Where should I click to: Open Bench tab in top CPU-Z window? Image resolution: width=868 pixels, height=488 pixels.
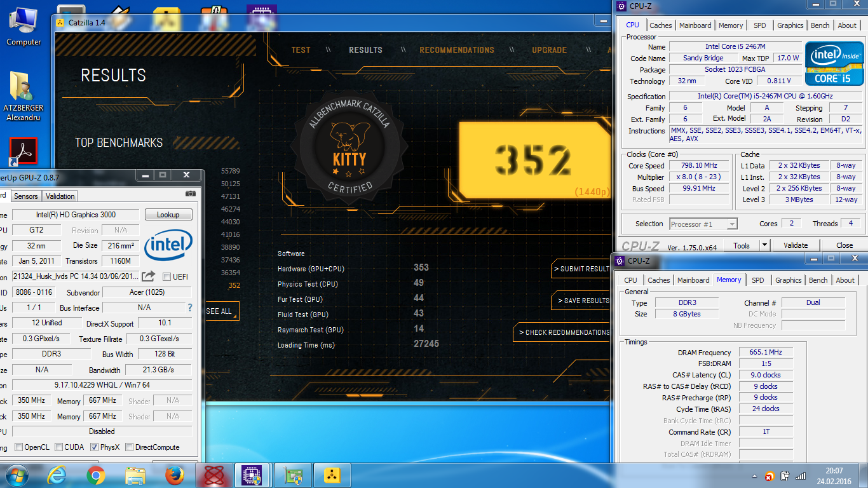coord(820,25)
